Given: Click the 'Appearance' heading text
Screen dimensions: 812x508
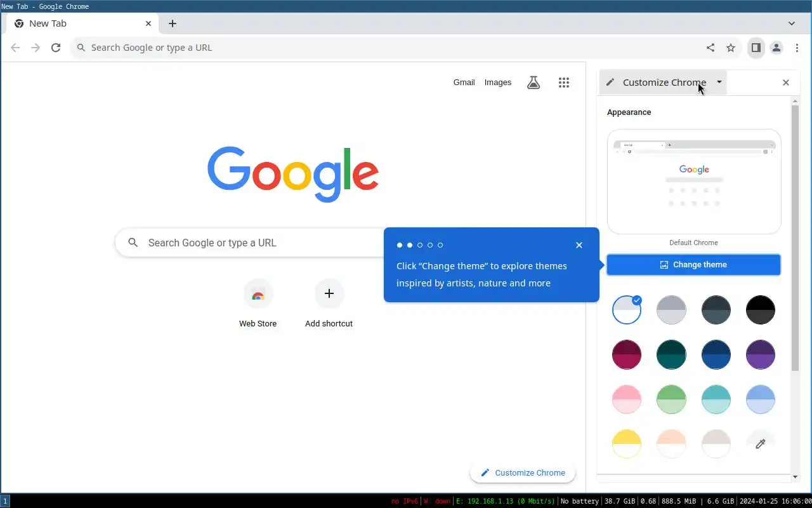Looking at the screenshot, I should (629, 112).
